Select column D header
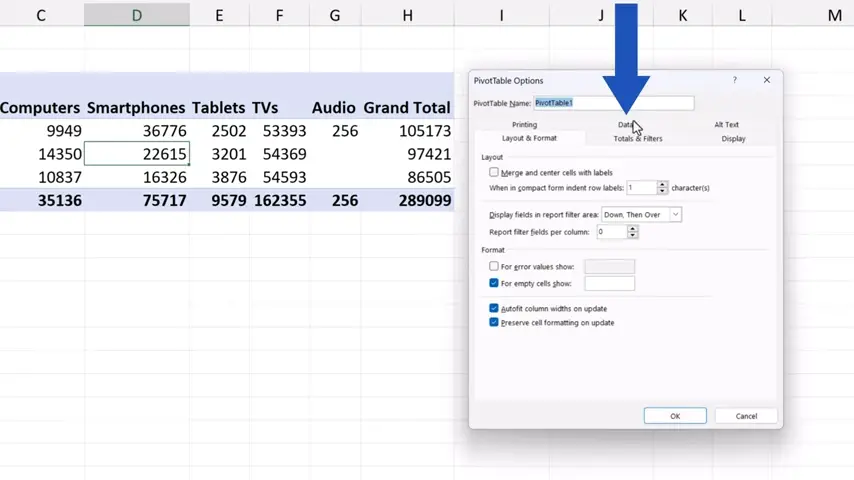Viewport: 854px width, 480px height. click(137, 15)
